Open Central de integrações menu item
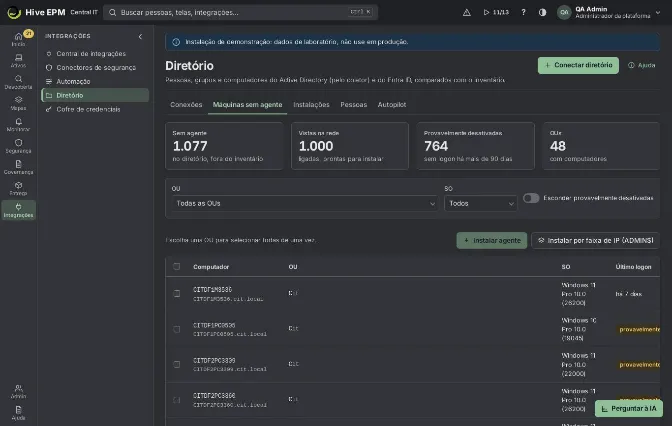This screenshot has width=672, height=426. point(95,54)
